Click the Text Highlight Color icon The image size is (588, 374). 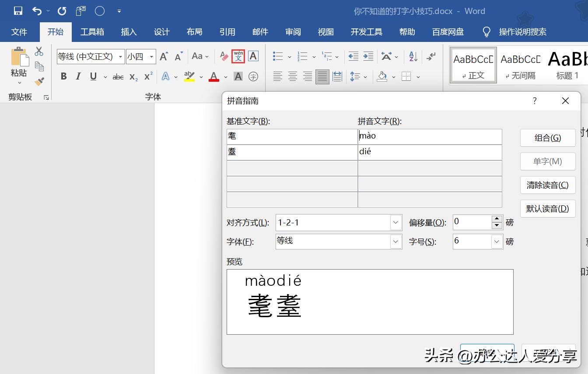click(x=189, y=76)
